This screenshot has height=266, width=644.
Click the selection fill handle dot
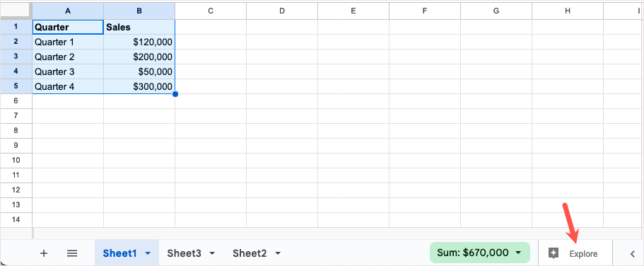pos(175,94)
